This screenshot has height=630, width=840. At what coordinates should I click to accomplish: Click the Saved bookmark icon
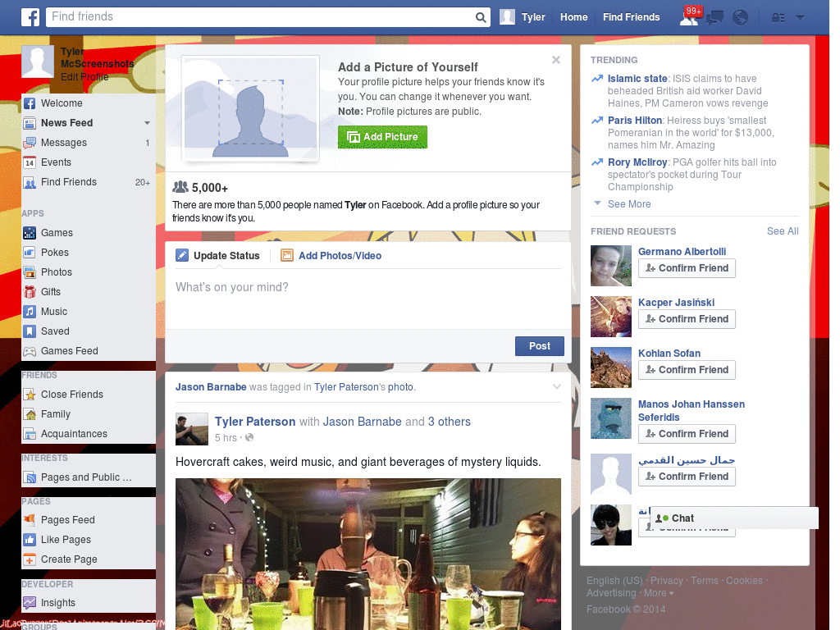tap(30, 331)
